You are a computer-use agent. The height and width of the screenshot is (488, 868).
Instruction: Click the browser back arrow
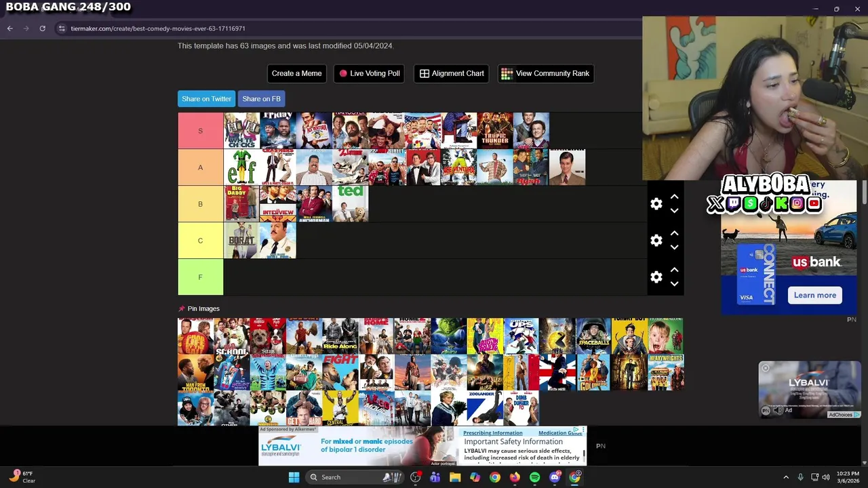(x=10, y=28)
